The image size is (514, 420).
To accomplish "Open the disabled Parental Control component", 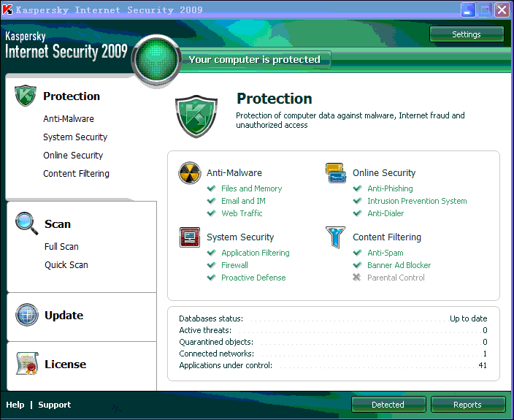I will pos(396,278).
